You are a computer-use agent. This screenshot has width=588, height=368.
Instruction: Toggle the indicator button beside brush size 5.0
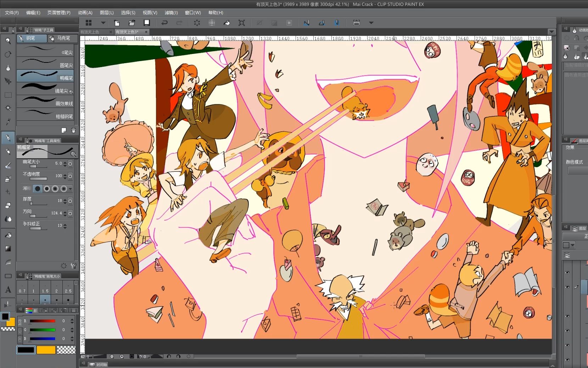70,164
